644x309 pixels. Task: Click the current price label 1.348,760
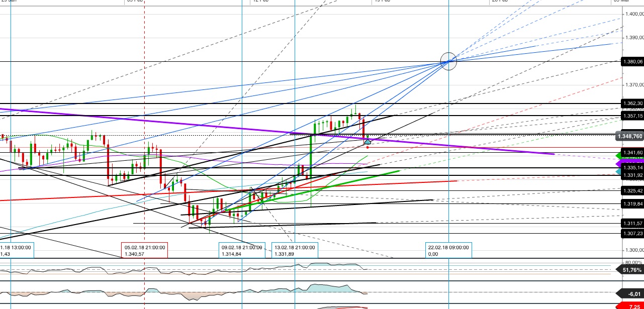pyautogui.click(x=629, y=136)
